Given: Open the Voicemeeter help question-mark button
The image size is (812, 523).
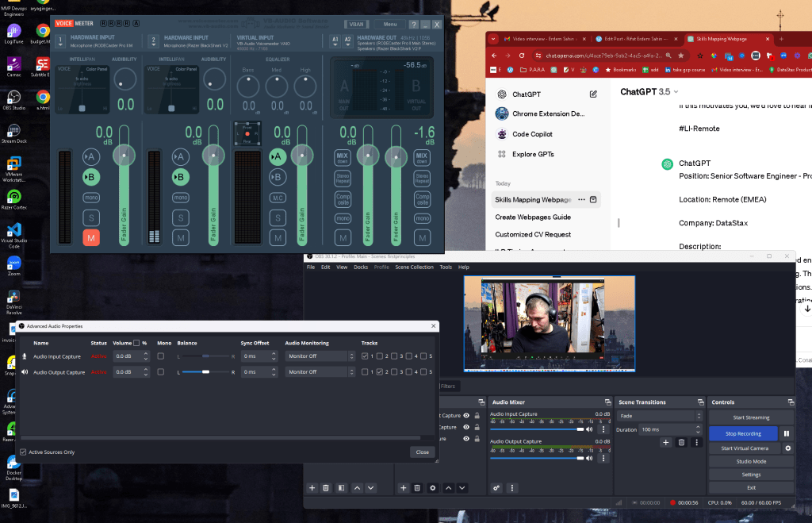Looking at the screenshot, I should pos(413,25).
